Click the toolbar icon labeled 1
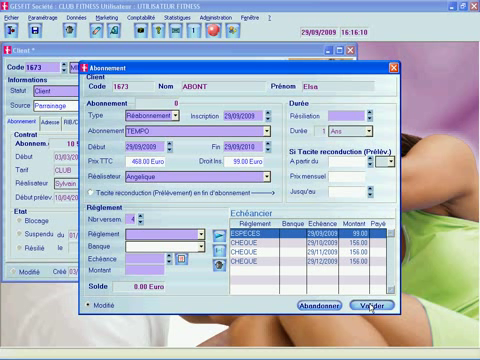 193,31
